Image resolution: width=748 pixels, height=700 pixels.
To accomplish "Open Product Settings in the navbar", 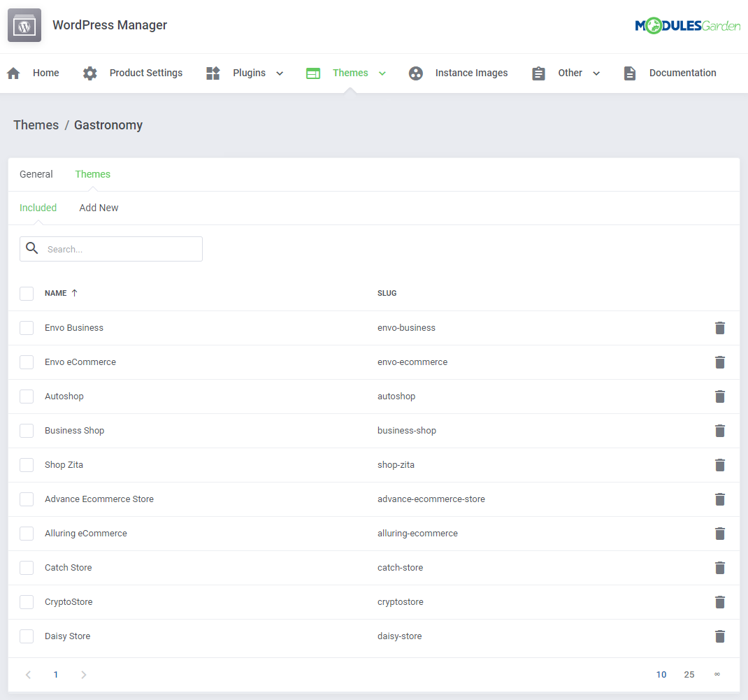I will 146,73.
